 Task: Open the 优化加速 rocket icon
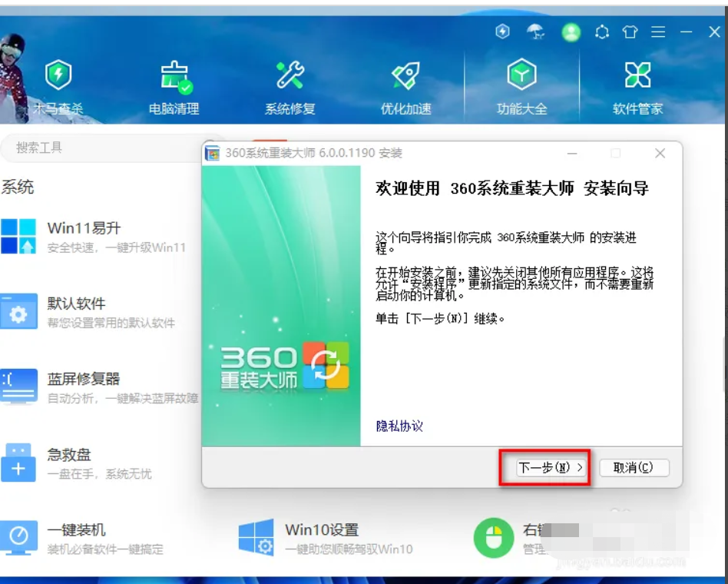click(405, 75)
